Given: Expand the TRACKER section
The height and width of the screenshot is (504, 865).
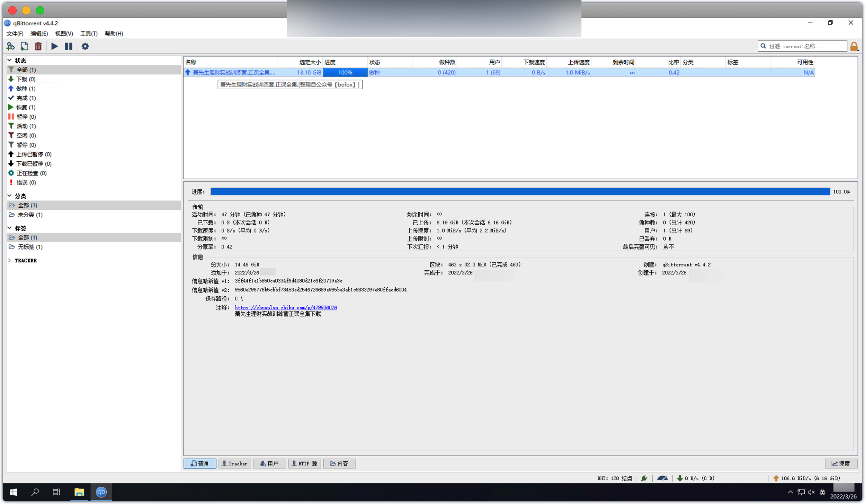Looking at the screenshot, I should pyautogui.click(x=10, y=260).
